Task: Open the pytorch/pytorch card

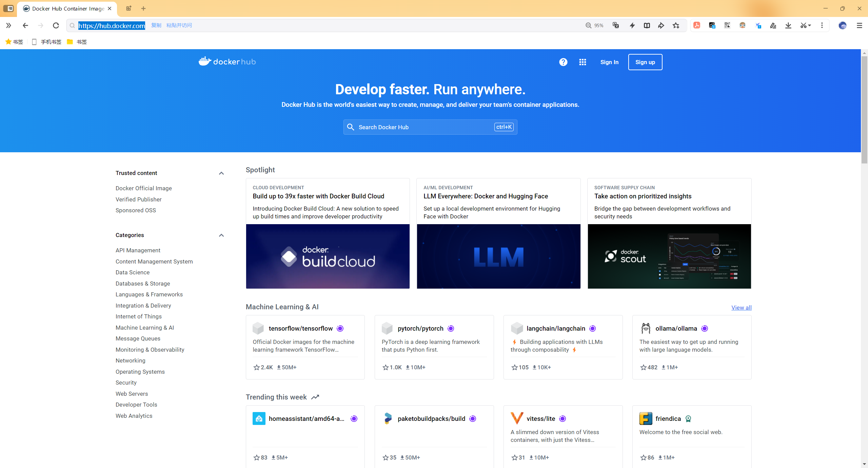Action: pos(434,347)
